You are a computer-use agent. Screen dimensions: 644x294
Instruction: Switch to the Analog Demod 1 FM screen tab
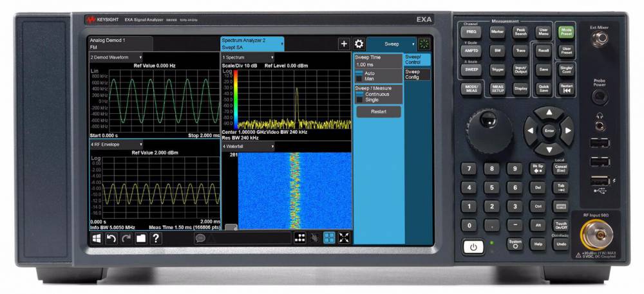(x=121, y=44)
